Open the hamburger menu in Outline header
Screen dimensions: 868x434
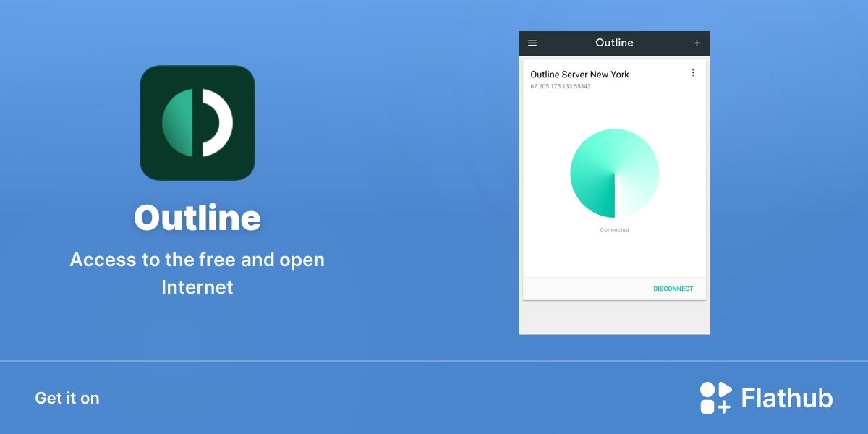click(532, 43)
